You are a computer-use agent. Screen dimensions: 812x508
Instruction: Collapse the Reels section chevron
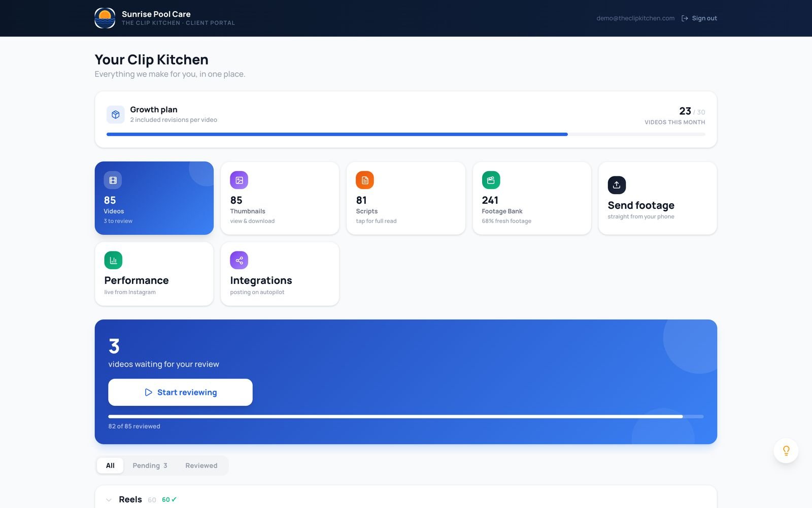(109, 500)
